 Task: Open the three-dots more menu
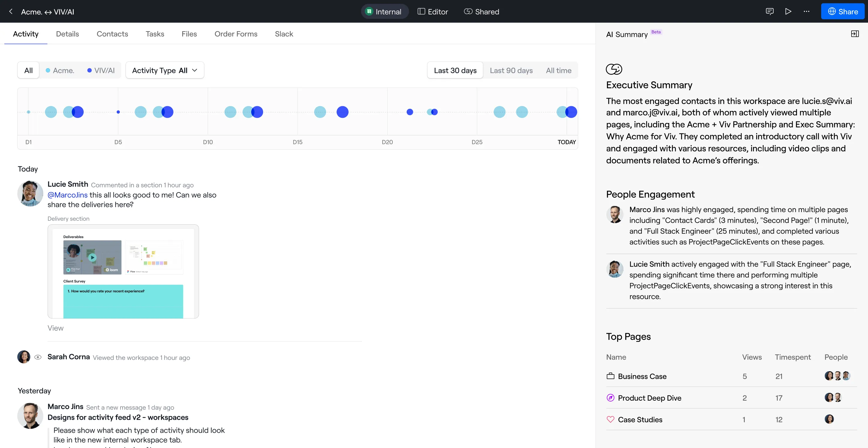click(806, 11)
